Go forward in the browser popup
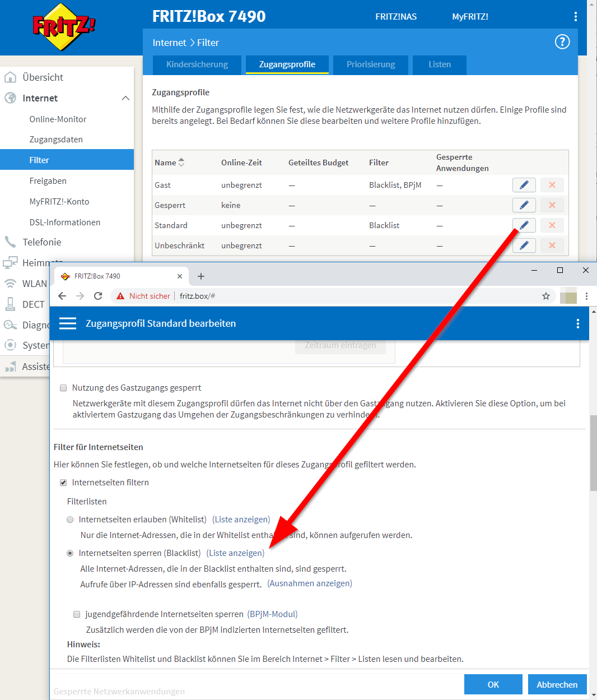 point(80,296)
